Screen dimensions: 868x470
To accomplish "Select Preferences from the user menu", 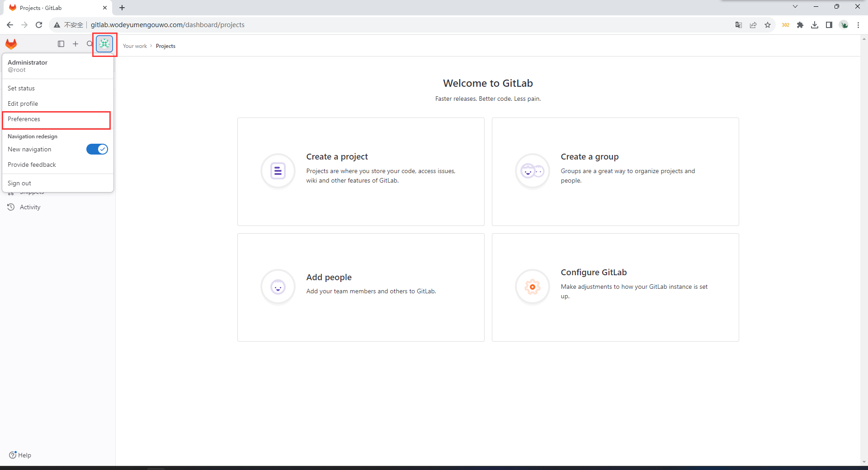I will coord(24,119).
